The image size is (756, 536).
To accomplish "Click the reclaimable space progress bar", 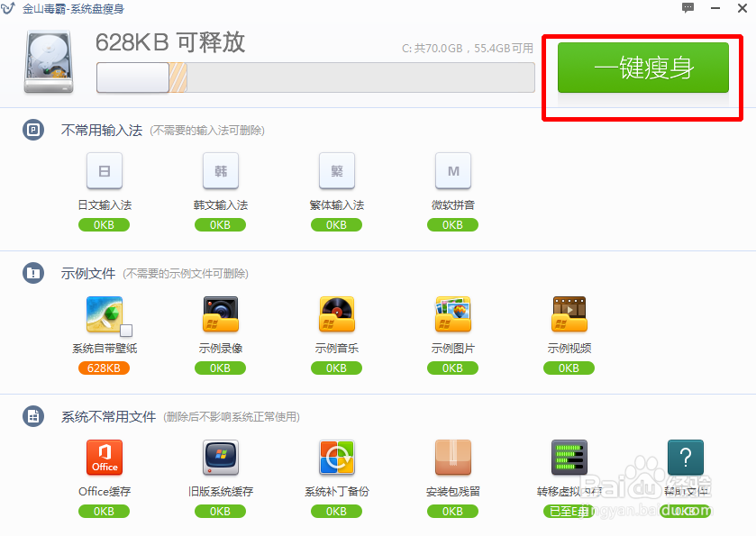I will click(315, 77).
